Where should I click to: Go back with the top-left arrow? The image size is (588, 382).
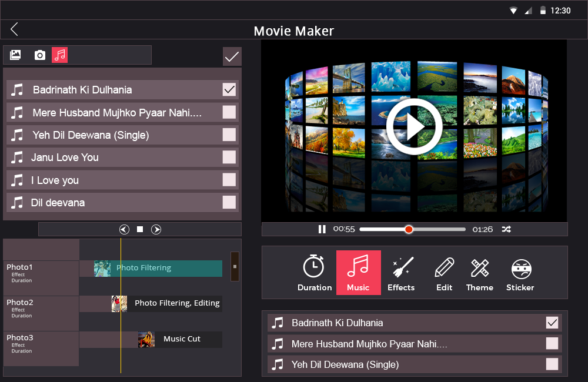14,29
